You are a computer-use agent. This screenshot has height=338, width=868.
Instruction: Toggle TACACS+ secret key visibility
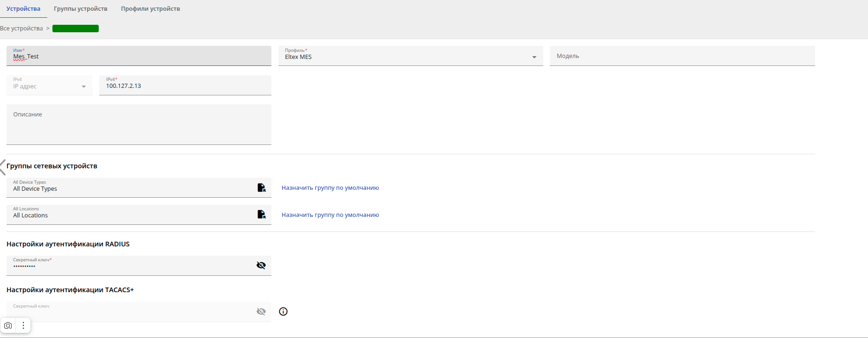click(261, 311)
